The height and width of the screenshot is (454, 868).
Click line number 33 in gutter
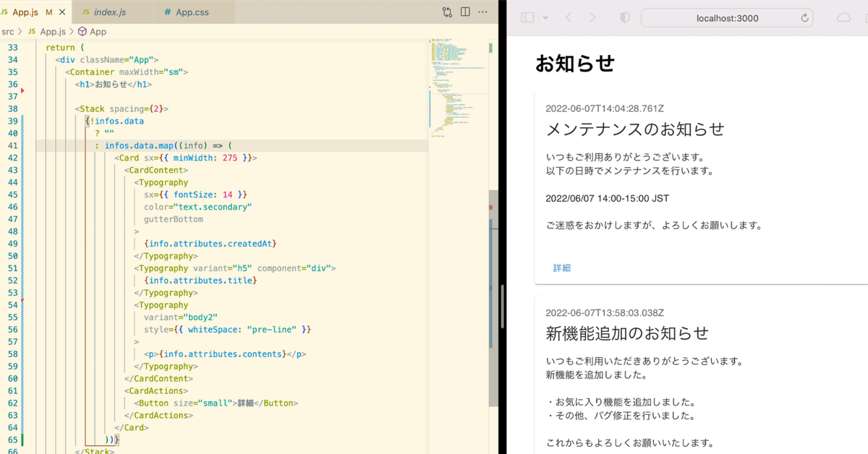12,47
